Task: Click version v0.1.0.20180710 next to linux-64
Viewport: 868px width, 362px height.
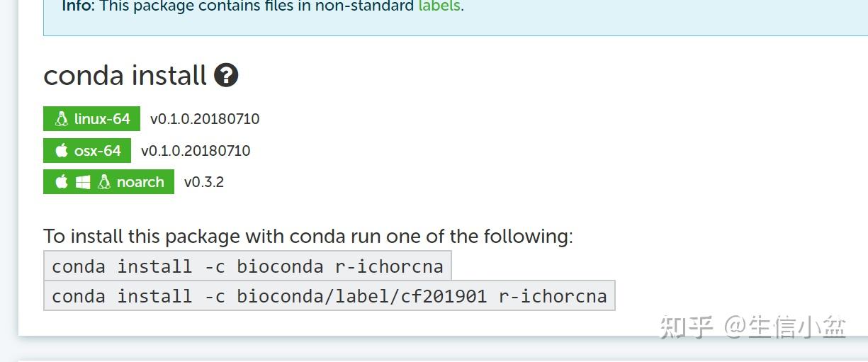Action: [205, 119]
